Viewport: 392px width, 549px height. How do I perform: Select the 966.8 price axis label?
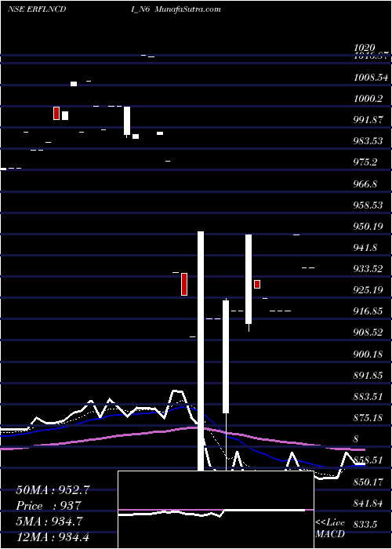[x=365, y=184]
